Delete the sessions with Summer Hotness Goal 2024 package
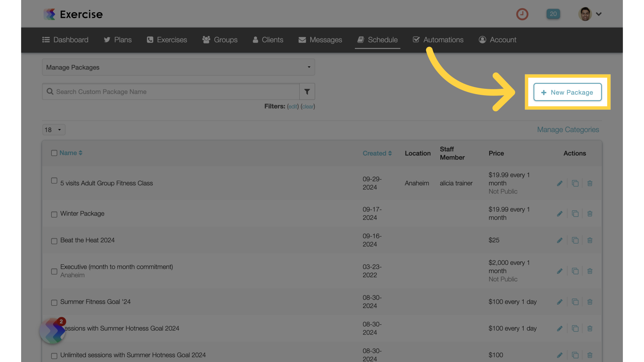The image size is (644, 362). [590, 328]
